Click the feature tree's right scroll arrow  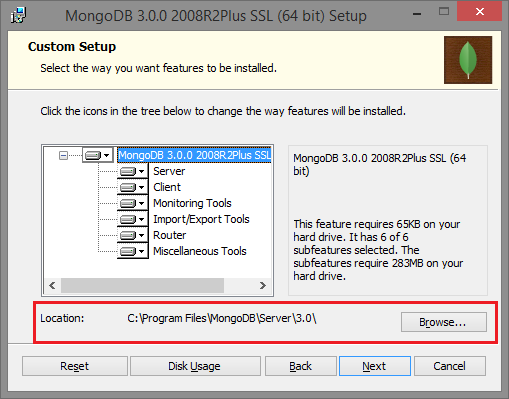point(263,286)
